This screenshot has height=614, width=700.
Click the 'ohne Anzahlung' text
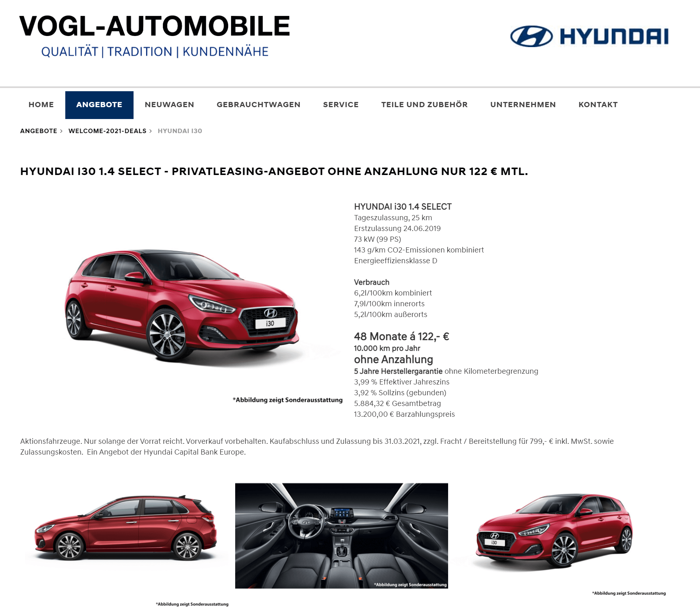tap(393, 359)
